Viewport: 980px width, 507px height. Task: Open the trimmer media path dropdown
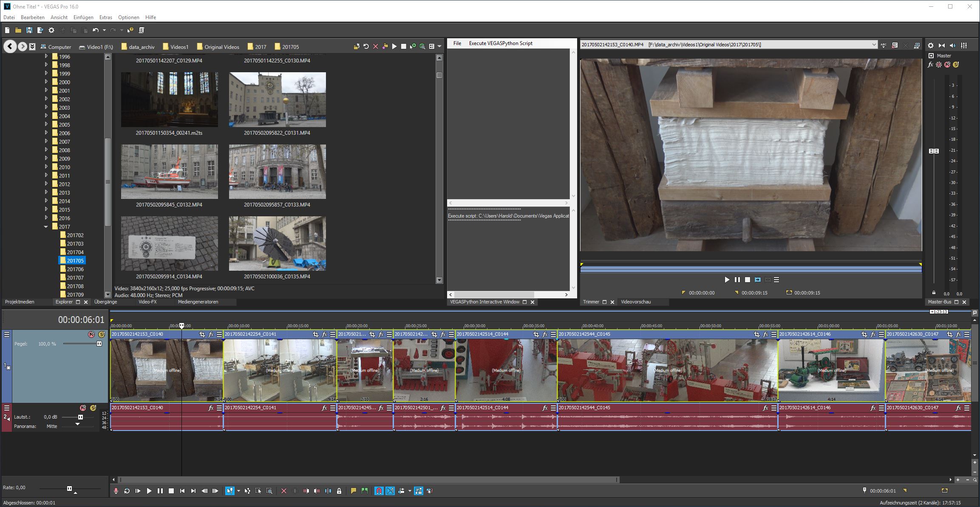pyautogui.click(x=874, y=45)
